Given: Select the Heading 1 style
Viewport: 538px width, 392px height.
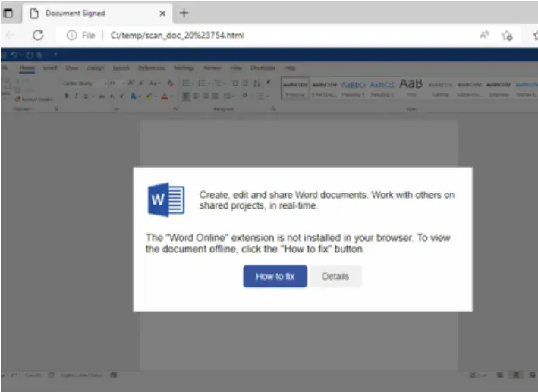Looking at the screenshot, I should [x=354, y=88].
